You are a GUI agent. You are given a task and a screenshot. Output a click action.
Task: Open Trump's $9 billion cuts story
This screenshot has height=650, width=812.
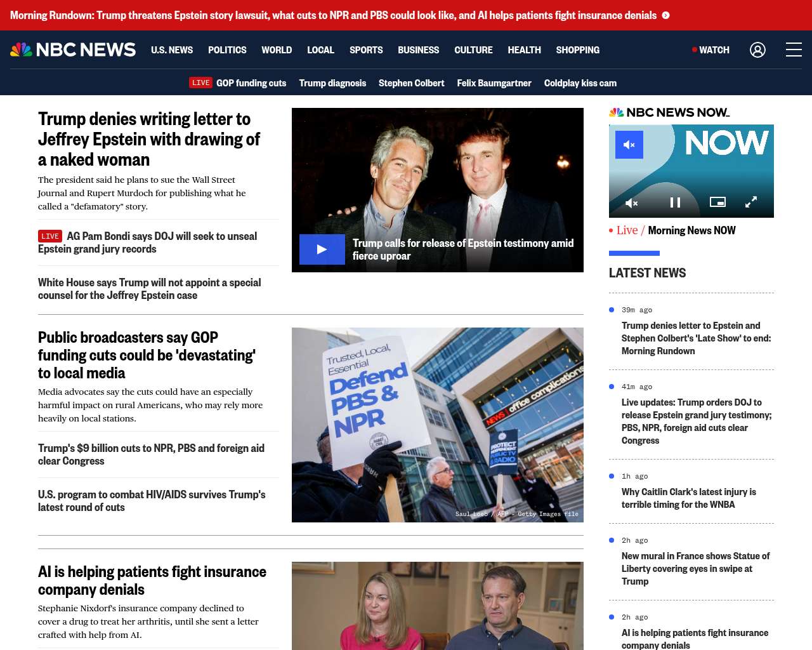click(151, 454)
